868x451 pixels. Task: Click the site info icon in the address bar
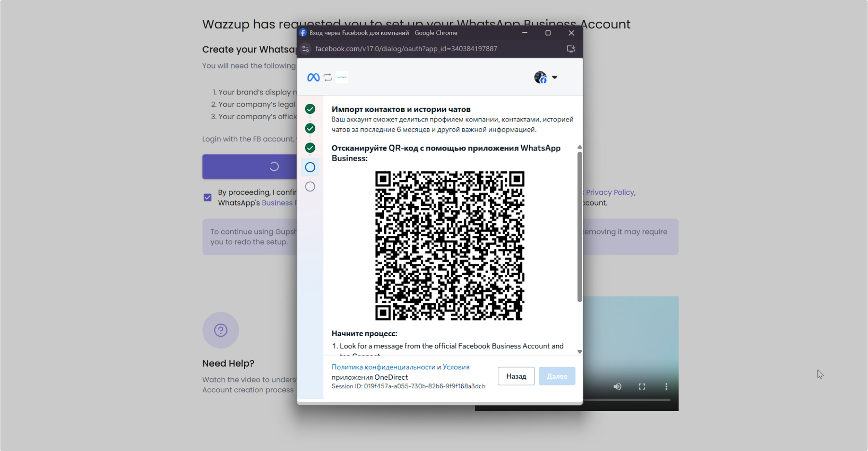click(x=306, y=49)
